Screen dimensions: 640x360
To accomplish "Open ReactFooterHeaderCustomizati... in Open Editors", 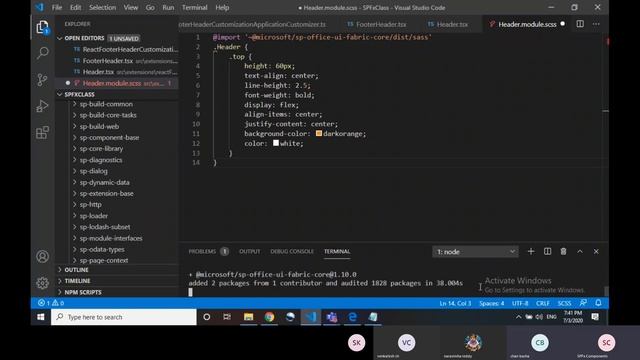I will 117,49.
